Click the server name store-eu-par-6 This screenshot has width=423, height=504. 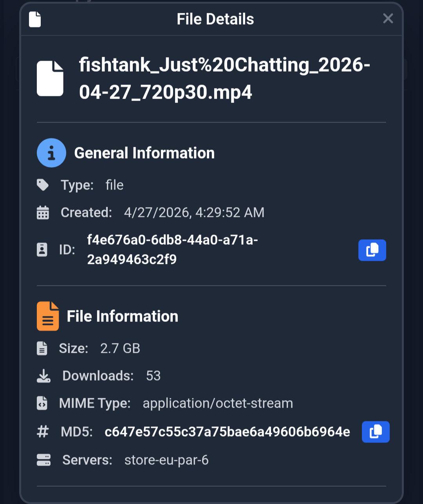coord(166,460)
